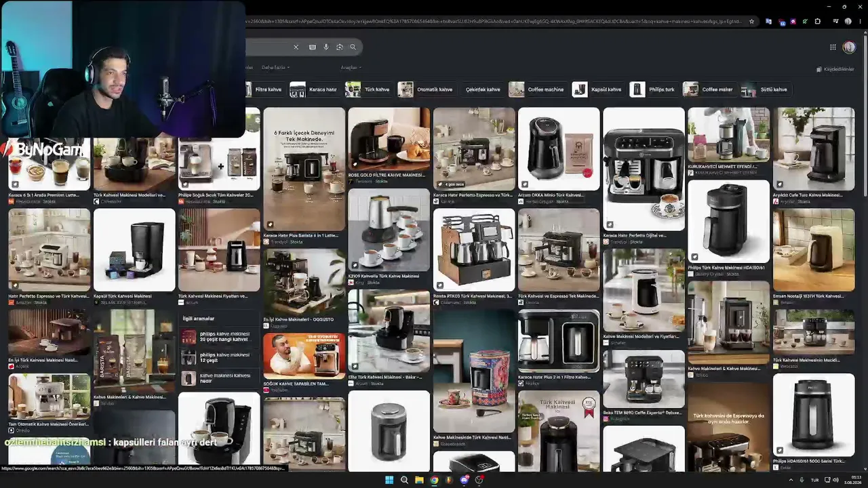The width and height of the screenshot is (868, 488).
Task: Open the 'SOĞUK KAHVE YAPABİLEN' YouTube video result
Action: (304, 356)
